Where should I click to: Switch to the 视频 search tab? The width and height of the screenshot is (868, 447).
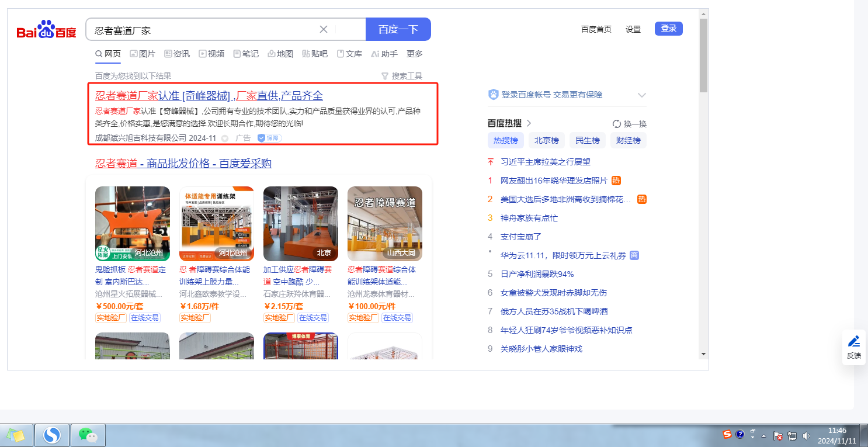click(x=211, y=54)
